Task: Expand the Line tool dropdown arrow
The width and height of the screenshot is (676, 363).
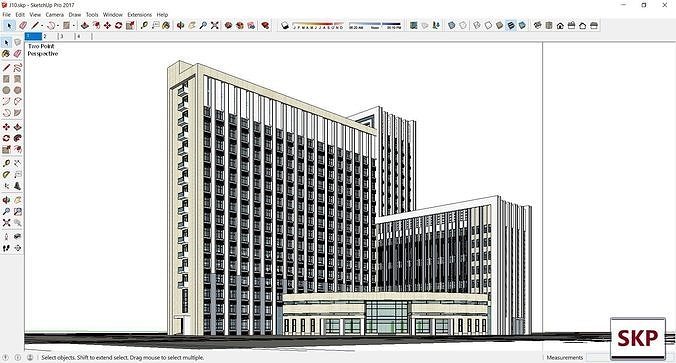Action: click(42, 26)
